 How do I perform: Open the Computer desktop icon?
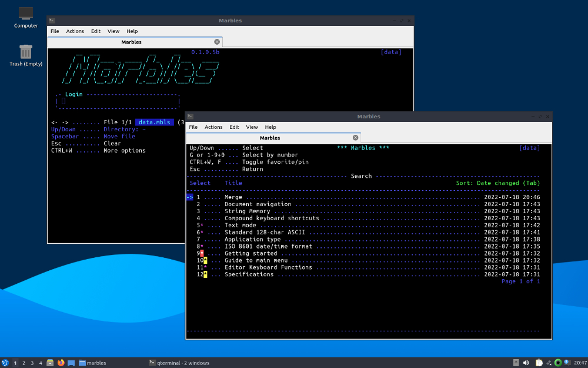tap(26, 17)
